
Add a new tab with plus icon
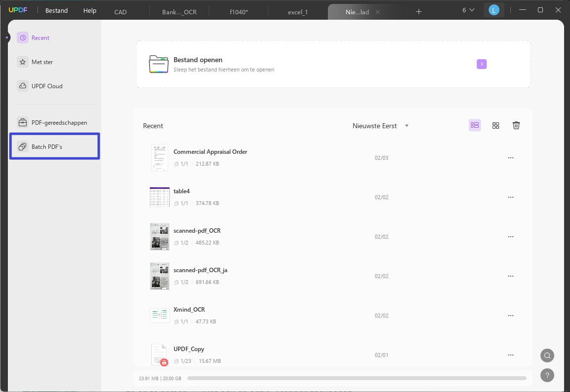(419, 12)
